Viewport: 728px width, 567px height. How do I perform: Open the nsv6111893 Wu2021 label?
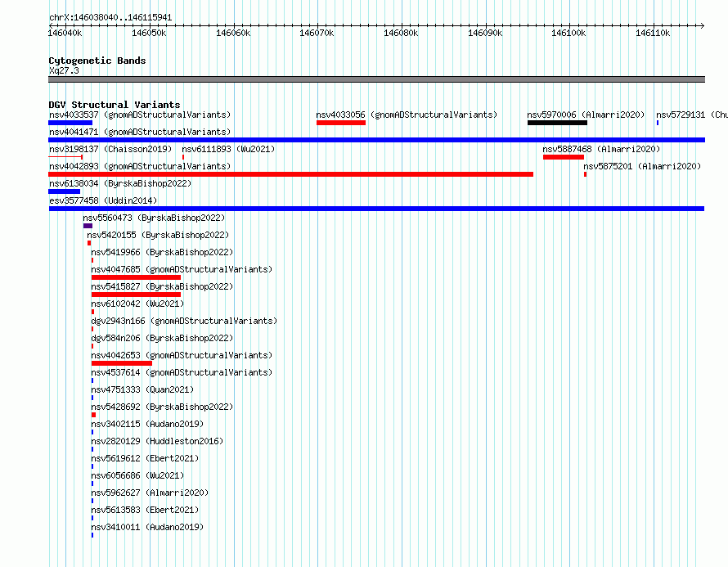click(228, 149)
